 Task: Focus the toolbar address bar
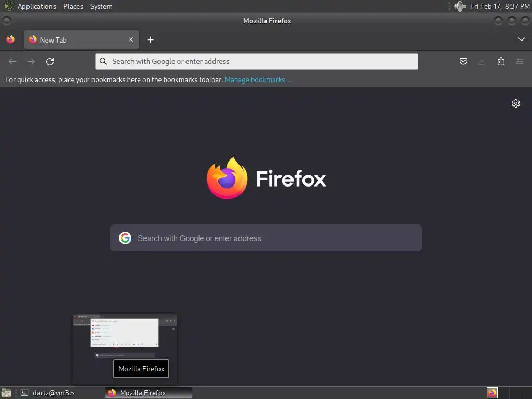pos(257,61)
